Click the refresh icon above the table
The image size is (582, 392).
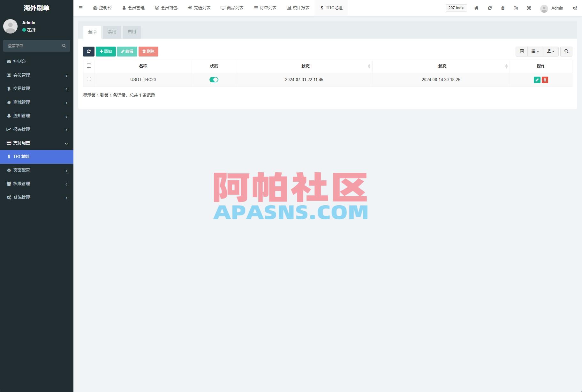point(89,51)
